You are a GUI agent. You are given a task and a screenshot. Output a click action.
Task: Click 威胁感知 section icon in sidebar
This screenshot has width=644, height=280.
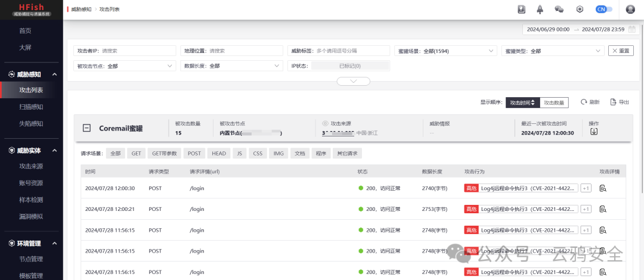[11, 74]
